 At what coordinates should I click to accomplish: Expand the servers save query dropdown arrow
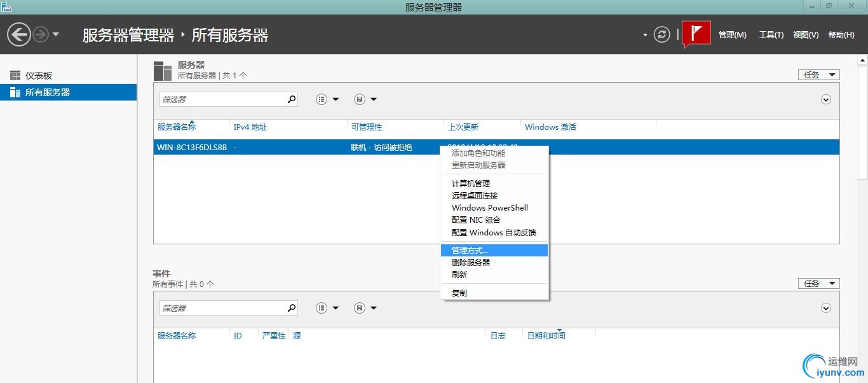[x=374, y=99]
